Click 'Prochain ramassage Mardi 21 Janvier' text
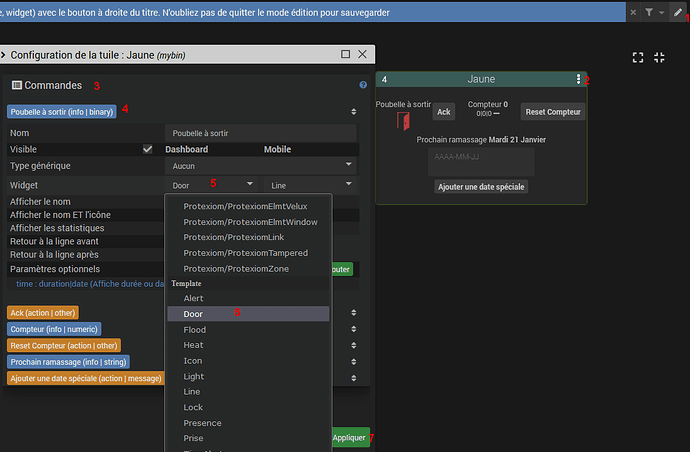The width and height of the screenshot is (690, 452). pos(481,140)
